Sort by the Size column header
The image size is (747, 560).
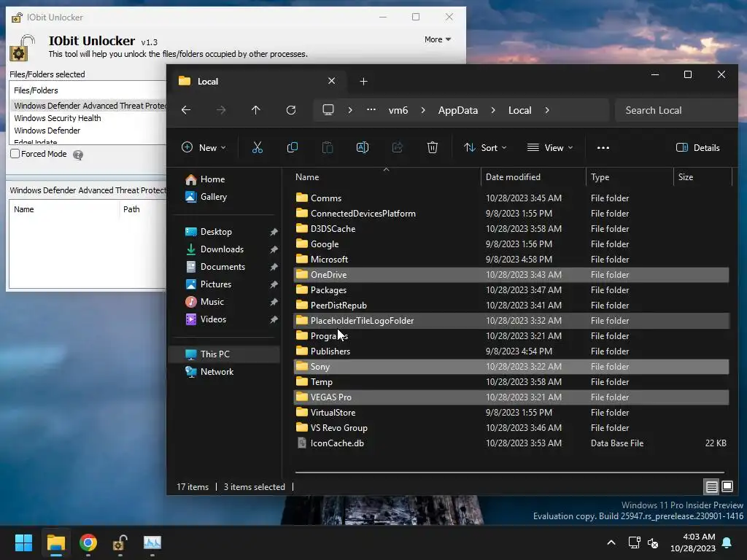pos(703,177)
